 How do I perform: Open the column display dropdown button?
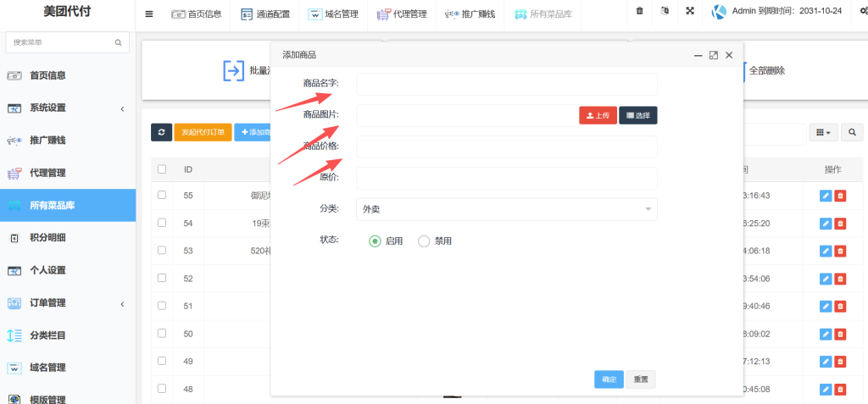click(824, 132)
